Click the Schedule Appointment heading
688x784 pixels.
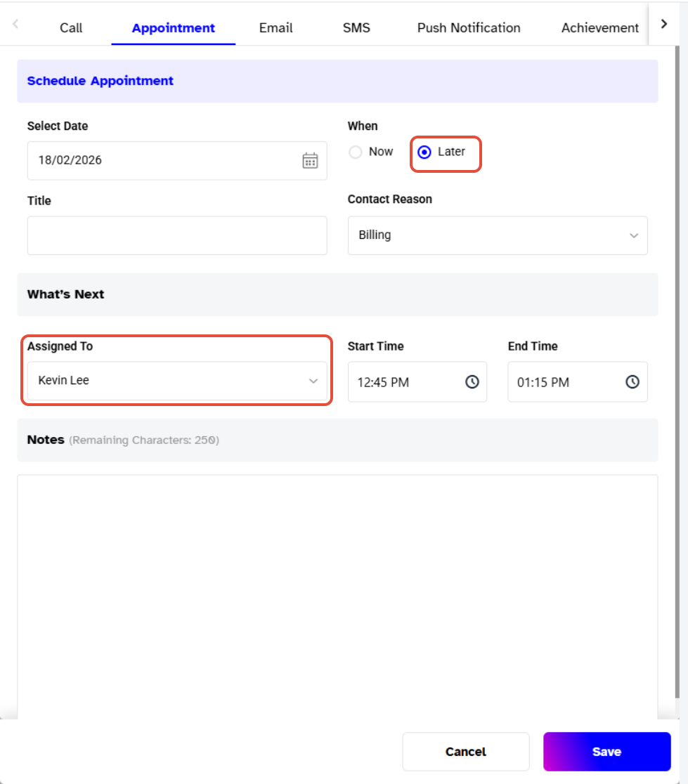100,81
